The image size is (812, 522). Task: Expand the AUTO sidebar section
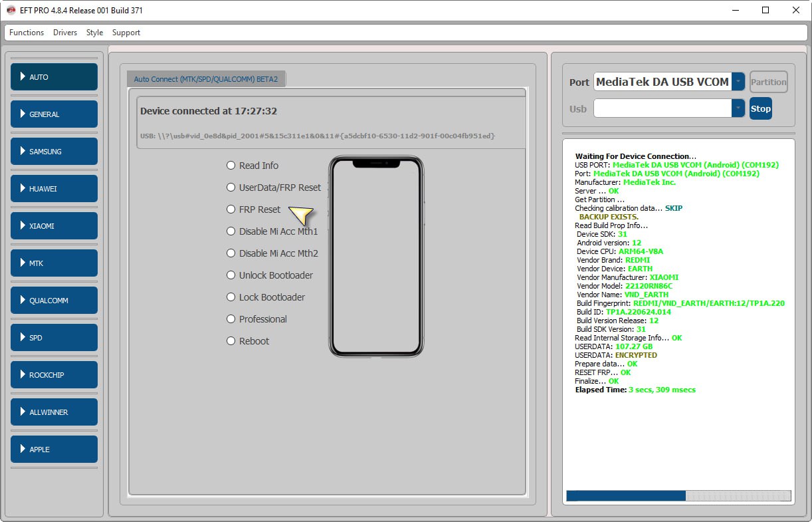[54, 77]
